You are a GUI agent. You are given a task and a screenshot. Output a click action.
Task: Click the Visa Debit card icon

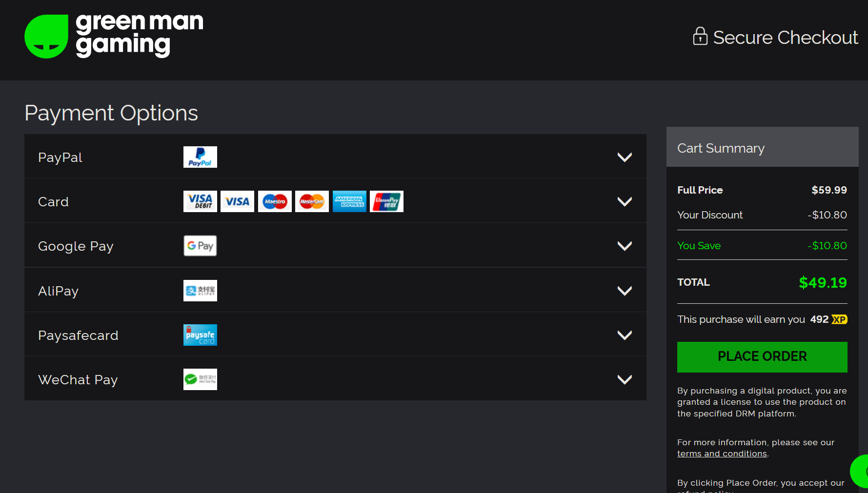200,201
